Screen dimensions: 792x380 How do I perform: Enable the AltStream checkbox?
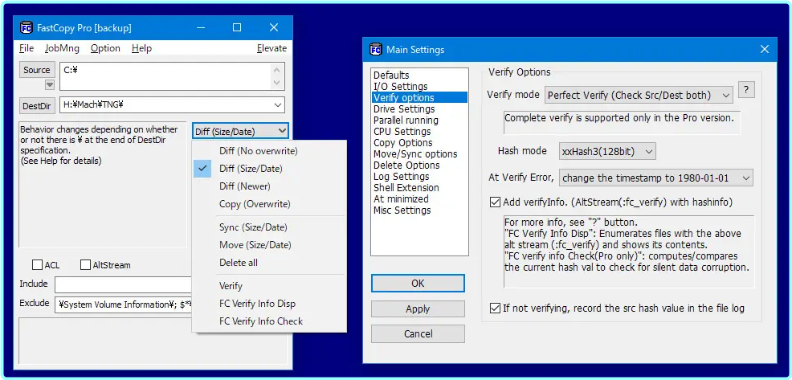tap(85, 265)
